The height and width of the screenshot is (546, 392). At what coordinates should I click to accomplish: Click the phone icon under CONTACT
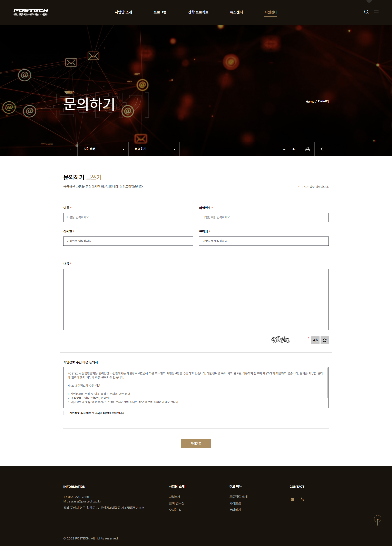pyautogui.click(x=303, y=499)
